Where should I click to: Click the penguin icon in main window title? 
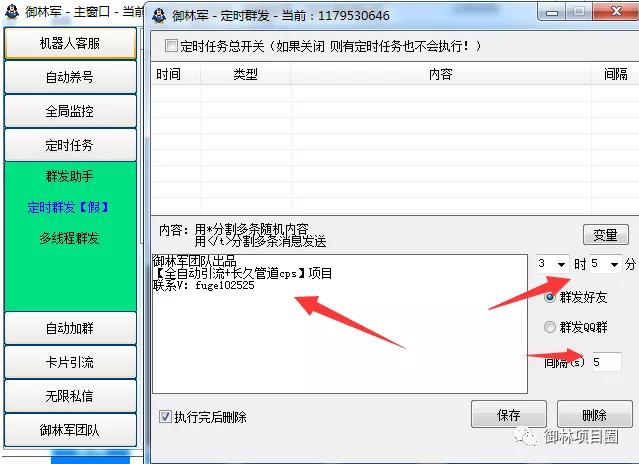[x=13, y=12]
